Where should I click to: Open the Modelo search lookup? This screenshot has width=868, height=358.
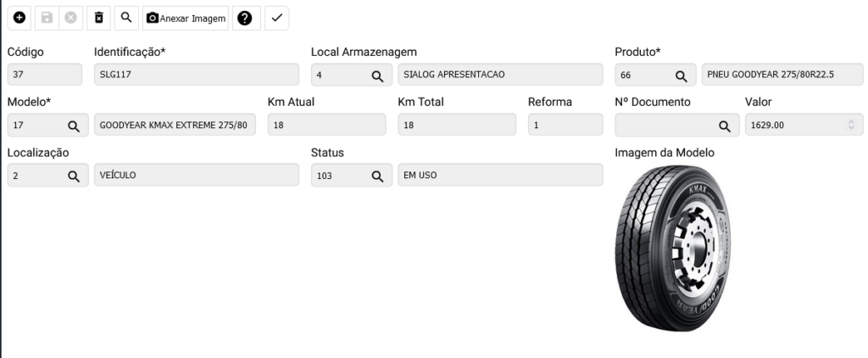coord(74,126)
